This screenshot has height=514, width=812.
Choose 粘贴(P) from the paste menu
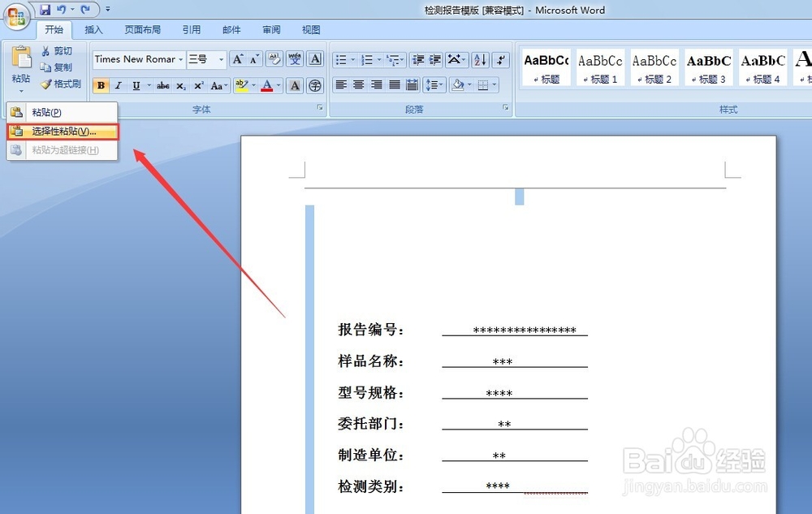(63, 112)
